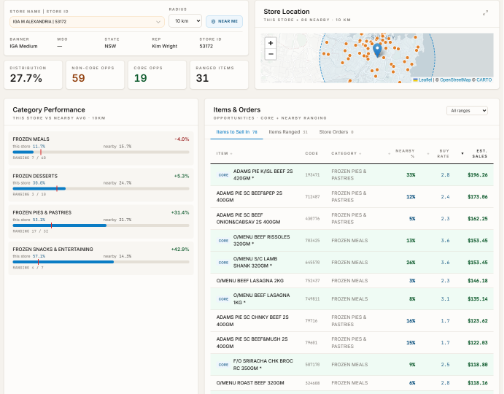Select the O/MENU S/C LAMB SHANK item name

tap(255, 262)
